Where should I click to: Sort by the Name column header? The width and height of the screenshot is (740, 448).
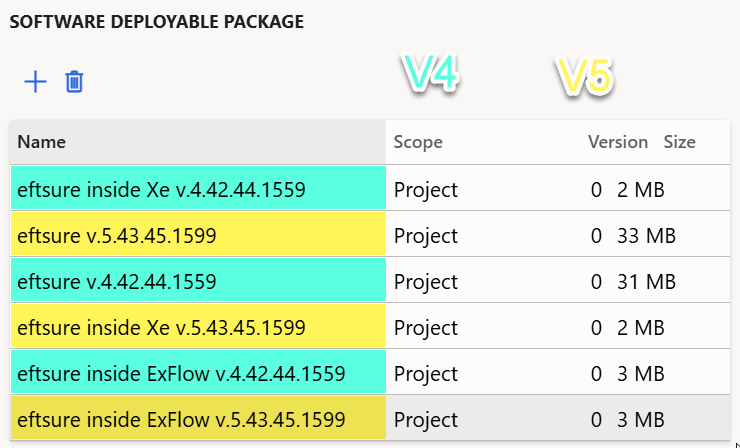point(42,142)
